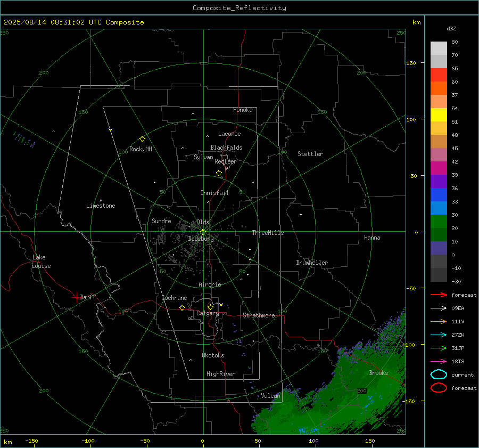Image resolution: width=479 pixels, height=448 pixels.
Task: Choose the 36 dBZ blue swatch
Action: [439, 194]
